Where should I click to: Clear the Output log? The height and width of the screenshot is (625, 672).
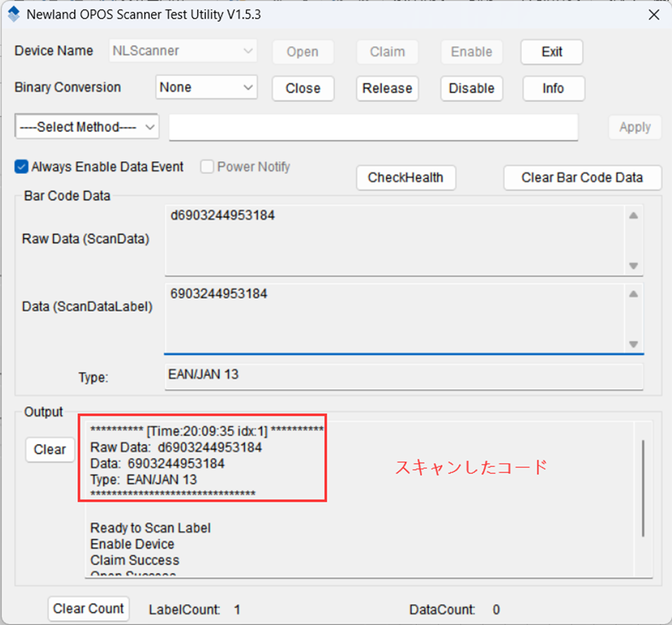tap(50, 450)
